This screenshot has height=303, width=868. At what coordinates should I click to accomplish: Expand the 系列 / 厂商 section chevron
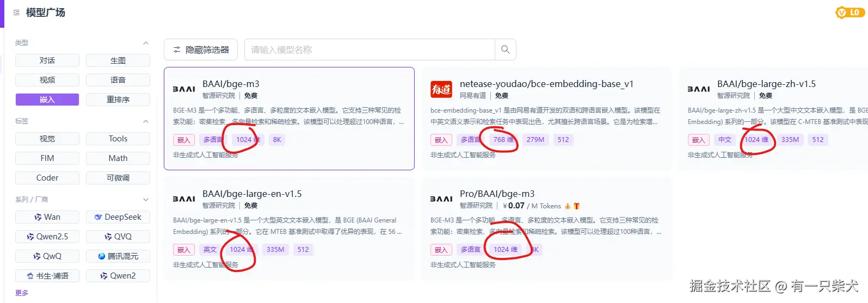coord(146,200)
